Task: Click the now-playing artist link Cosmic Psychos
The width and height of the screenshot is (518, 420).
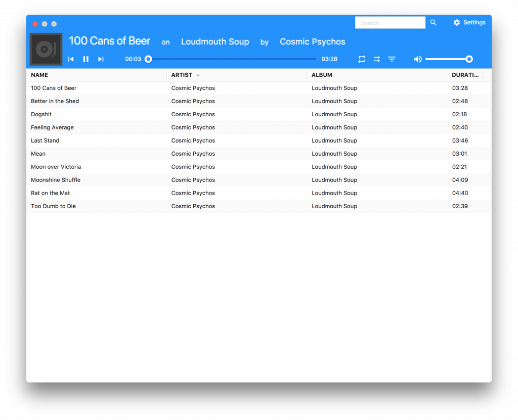Action: (x=313, y=41)
